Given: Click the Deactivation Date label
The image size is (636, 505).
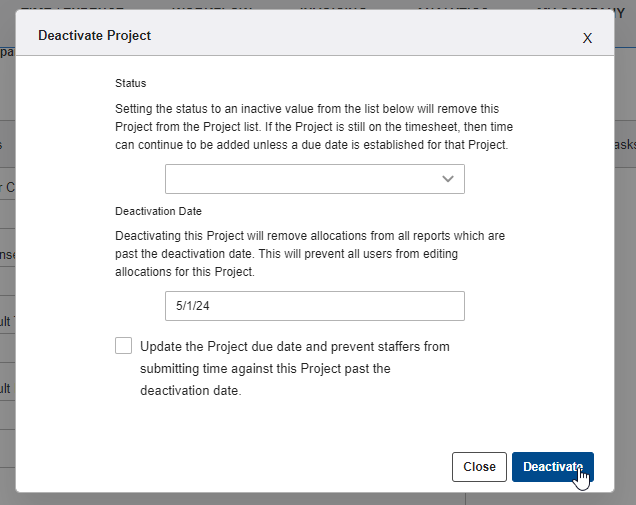Looking at the screenshot, I should [x=158, y=211].
